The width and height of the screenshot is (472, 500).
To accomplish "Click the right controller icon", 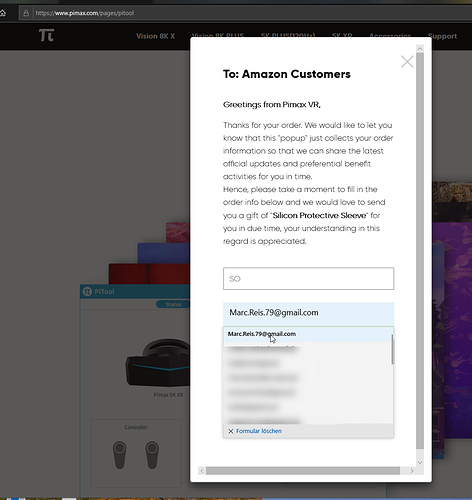I will [x=152, y=455].
